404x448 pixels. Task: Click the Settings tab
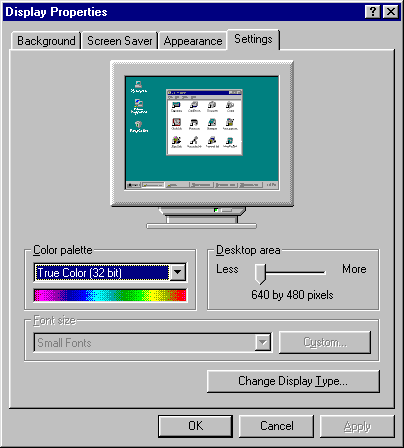(253, 39)
